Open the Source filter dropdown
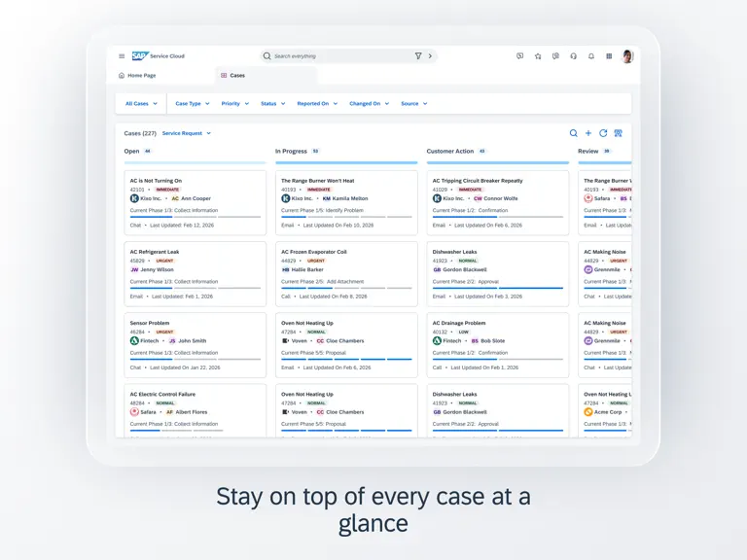The height and width of the screenshot is (560, 747). (x=414, y=103)
